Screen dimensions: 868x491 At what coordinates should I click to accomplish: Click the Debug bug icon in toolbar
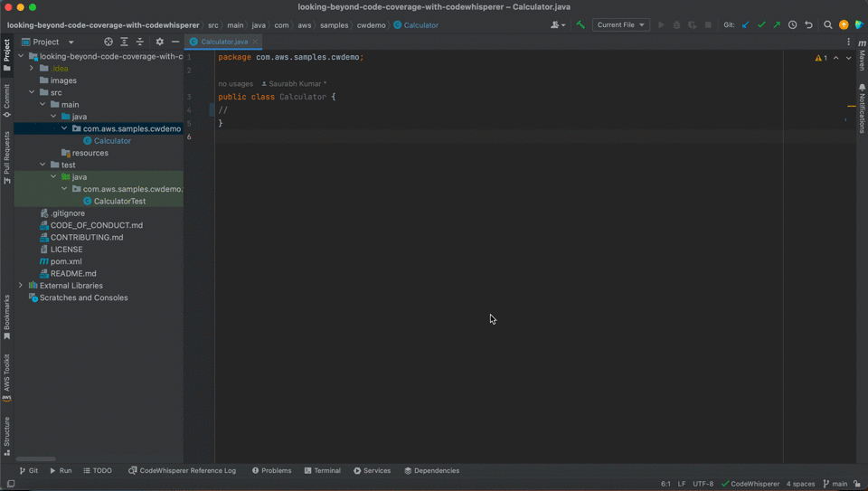pos(676,25)
